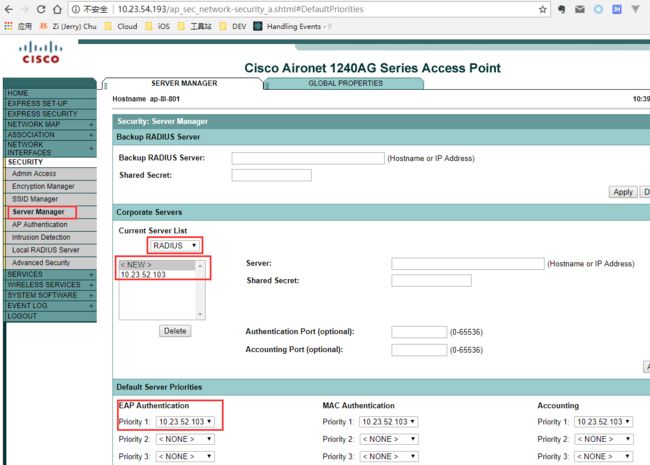The width and height of the screenshot is (650, 465).
Task: Open MAC Authentication Priority 1 dropdown
Action: coord(388,422)
